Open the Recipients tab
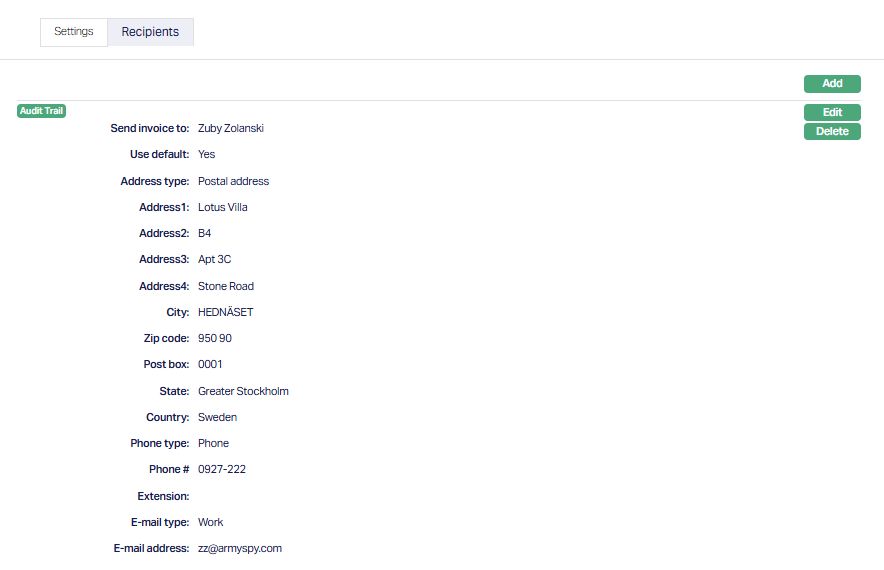The height and width of the screenshot is (570, 884). 150,32
